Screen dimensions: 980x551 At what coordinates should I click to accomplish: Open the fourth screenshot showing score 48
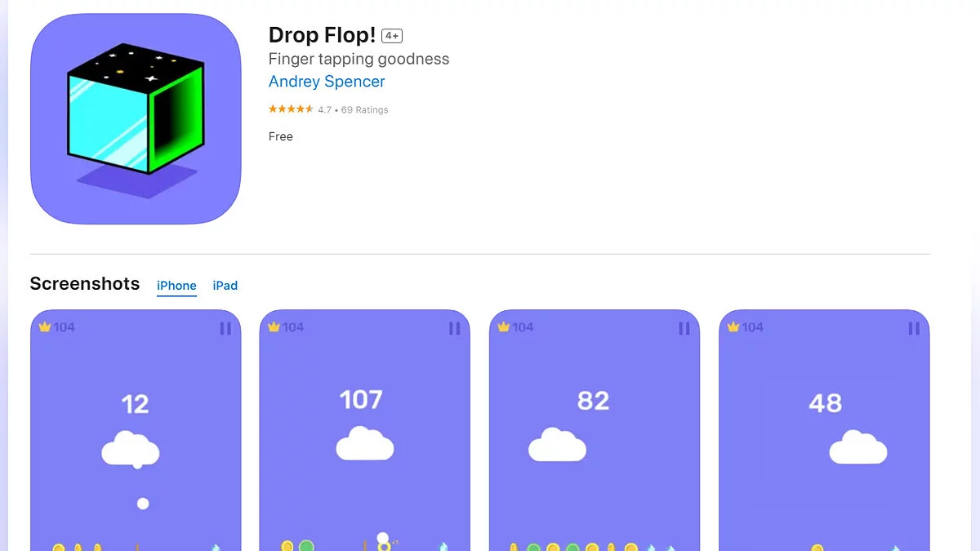(824, 430)
